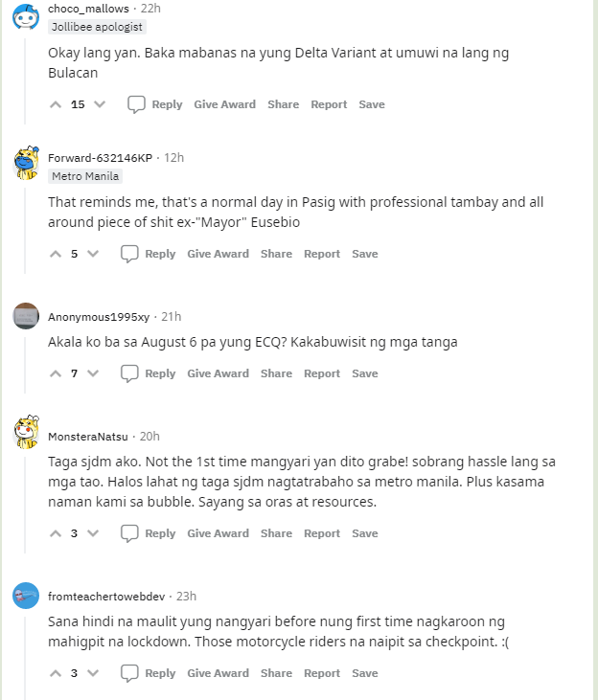Click MonsteraNatsu's avatar icon

pyautogui.click(x=26, y=434)
